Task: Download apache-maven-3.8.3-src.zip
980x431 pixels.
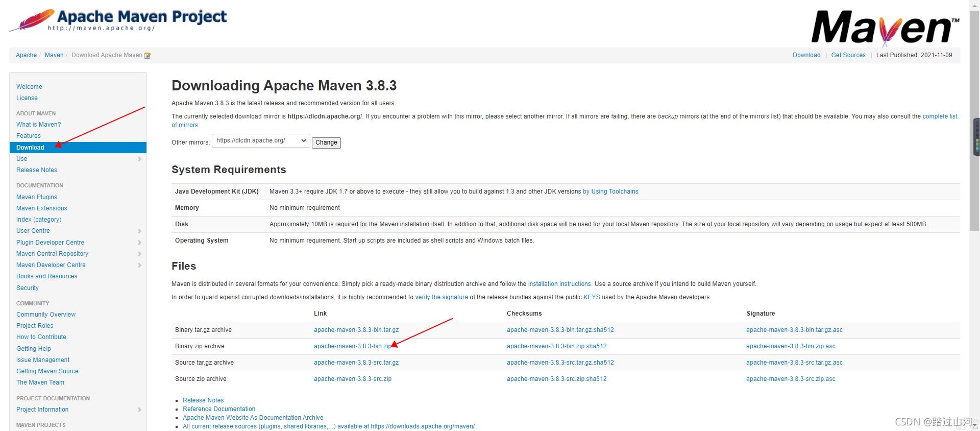Action: click(353, 379)
